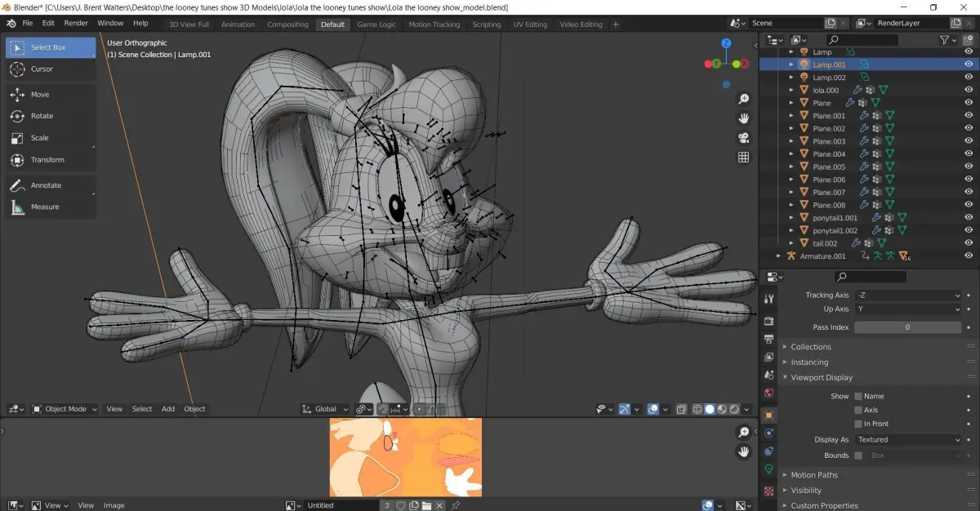The height and width of the screenshot is (511, 980).
Task: Switch viewport to rendered shading
Action: tap(734, 409)
